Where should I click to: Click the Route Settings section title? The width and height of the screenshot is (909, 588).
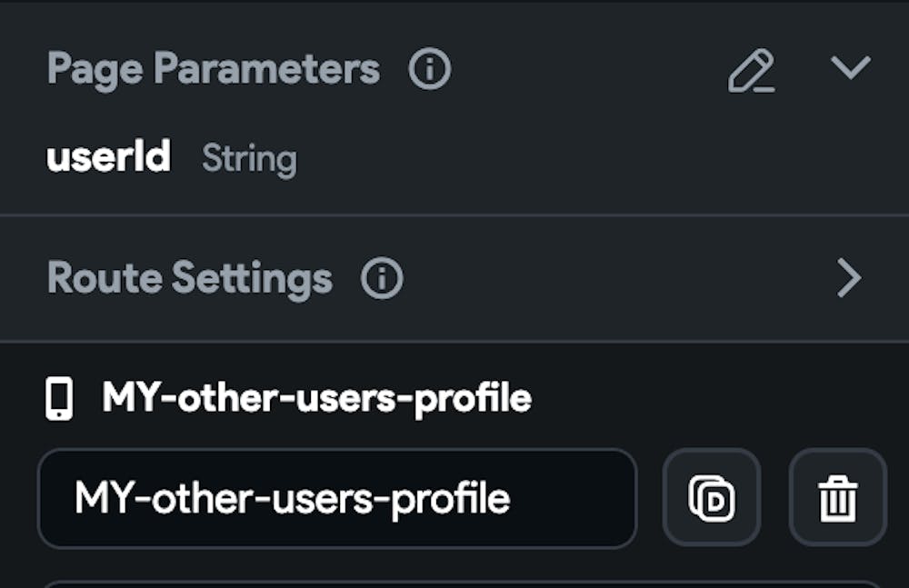190,278
